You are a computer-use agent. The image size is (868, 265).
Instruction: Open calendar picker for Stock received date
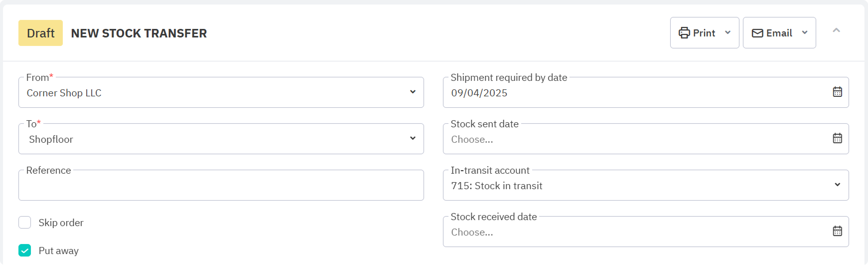pyautogui.click(x=837, y=231)
